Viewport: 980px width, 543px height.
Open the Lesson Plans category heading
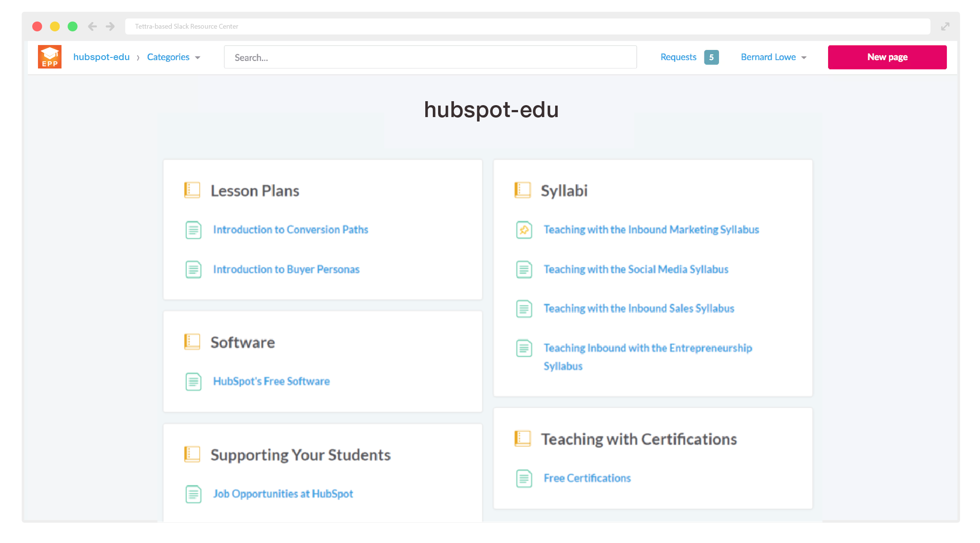tap(255, 191)
